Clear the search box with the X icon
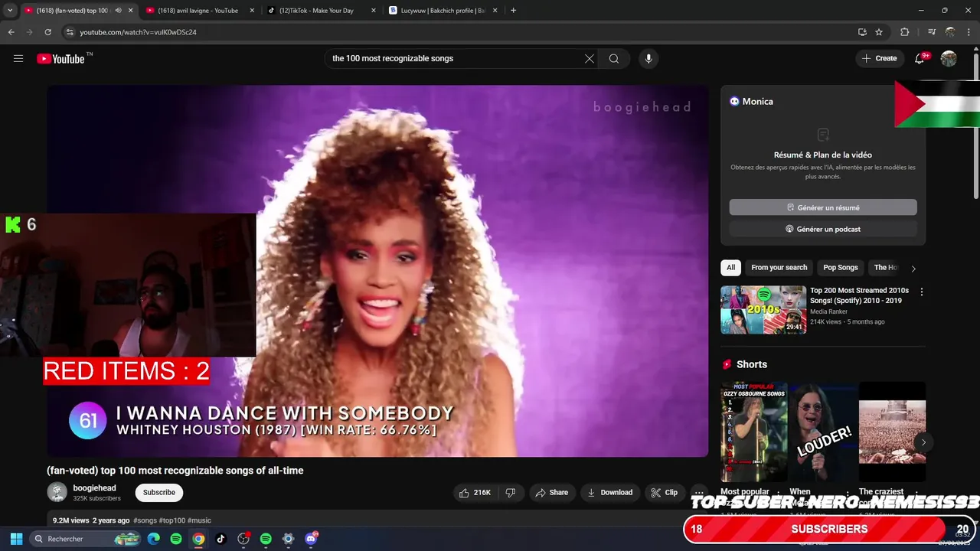 (x=590, y=59)
